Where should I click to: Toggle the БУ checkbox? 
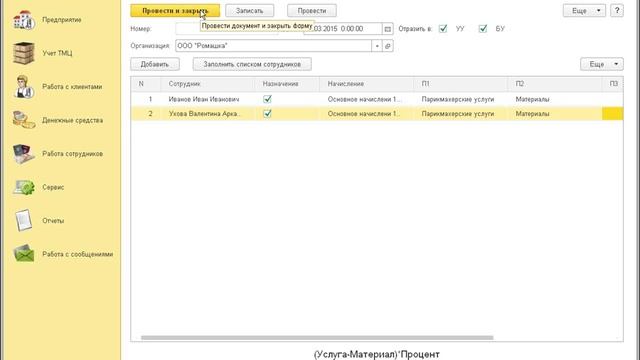(483, 29)
